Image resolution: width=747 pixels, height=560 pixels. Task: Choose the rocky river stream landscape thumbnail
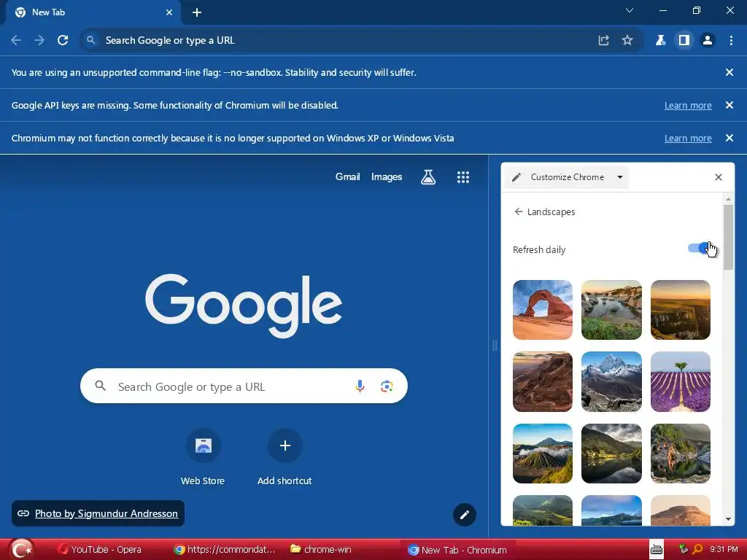pos(612,310)
